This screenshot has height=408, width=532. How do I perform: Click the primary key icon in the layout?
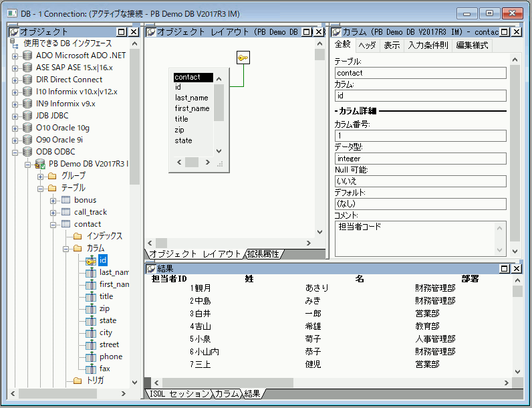pyautogui.click(x=243, y=59)
